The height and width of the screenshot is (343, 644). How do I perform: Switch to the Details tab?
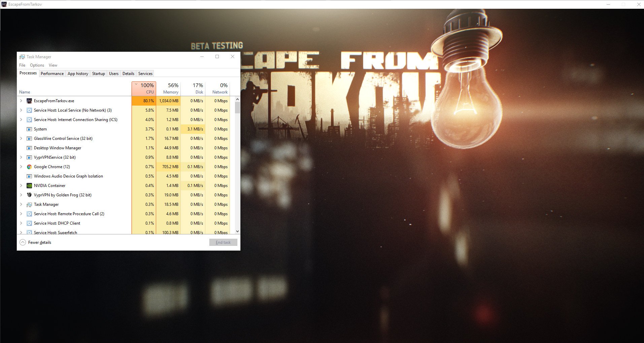point(128,74)
